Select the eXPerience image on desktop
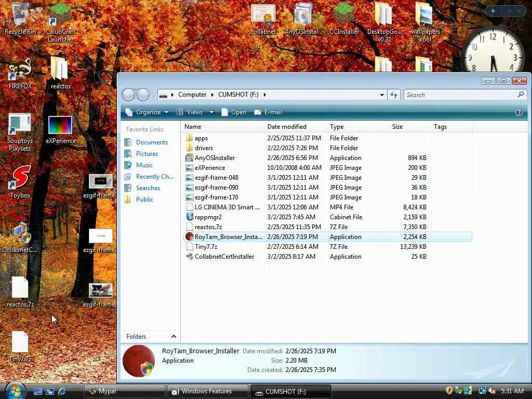 60,130
